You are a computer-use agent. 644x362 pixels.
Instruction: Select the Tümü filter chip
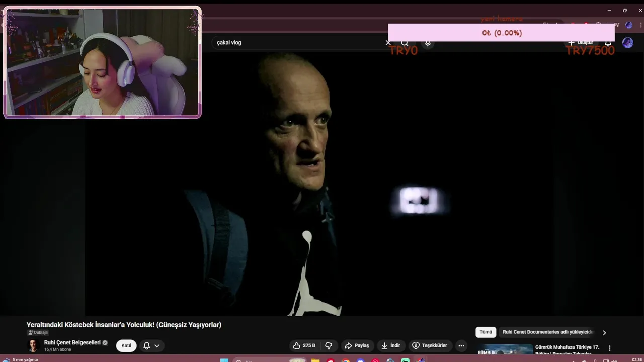click(486, 332)
